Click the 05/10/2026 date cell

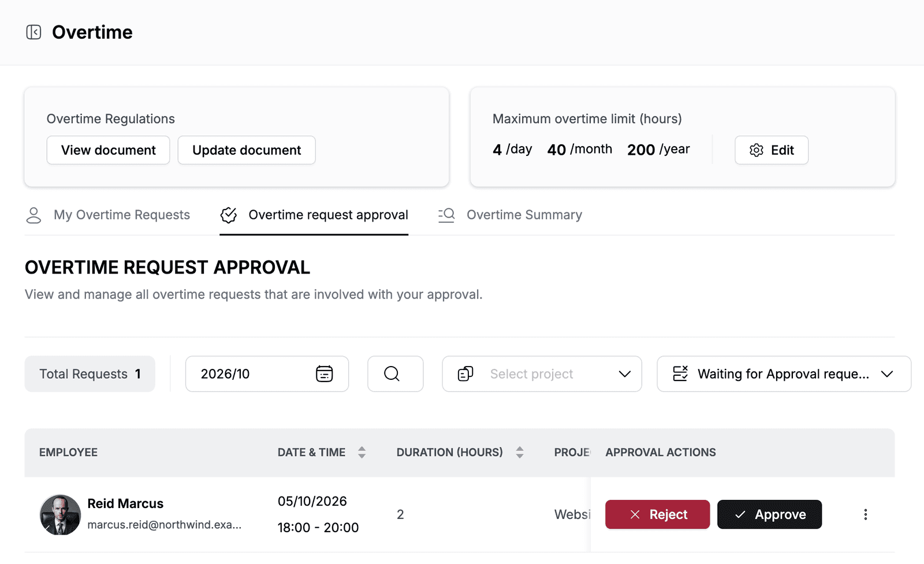tap(312, 501)
